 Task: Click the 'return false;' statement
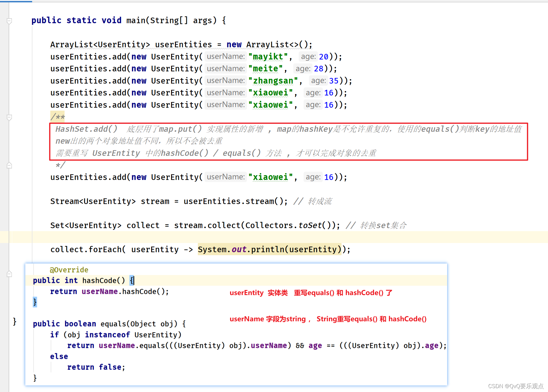(x=96, y=367)
